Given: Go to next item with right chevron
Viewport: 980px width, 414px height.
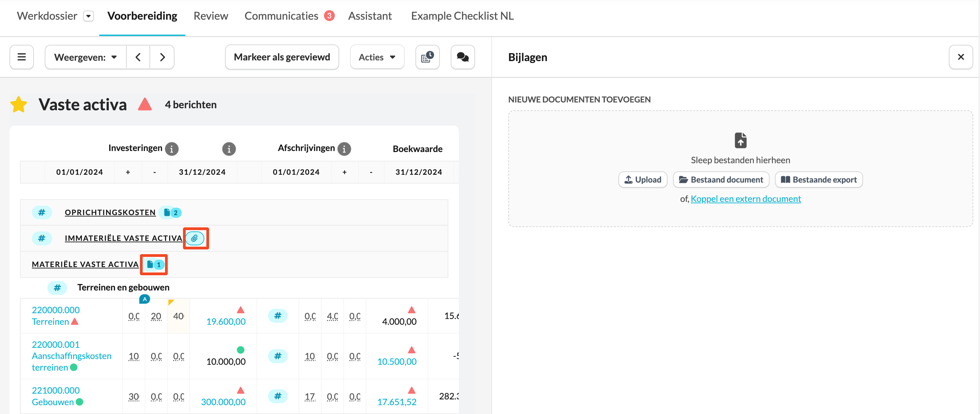Looking at the screenshot, I should (162, 57).
